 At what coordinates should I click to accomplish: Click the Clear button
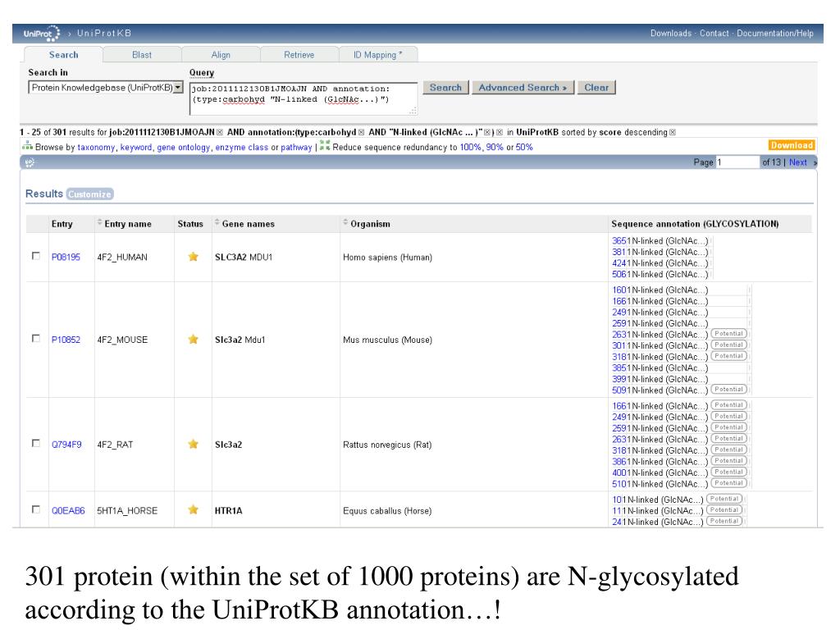(x=596, y=87)
